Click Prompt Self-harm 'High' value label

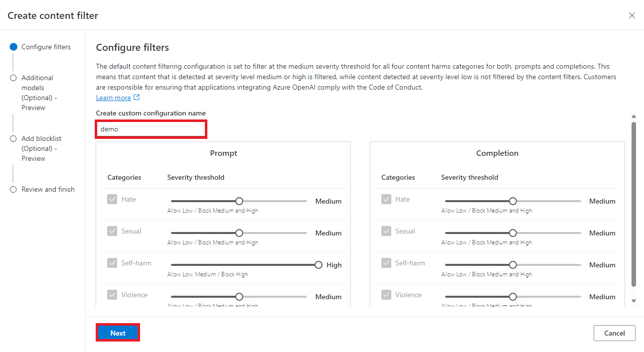334,265
